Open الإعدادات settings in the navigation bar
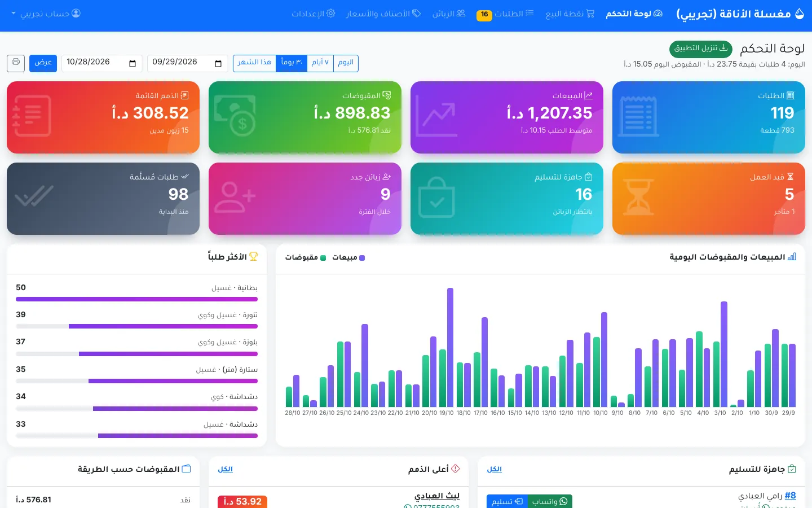 click(314, 14)
